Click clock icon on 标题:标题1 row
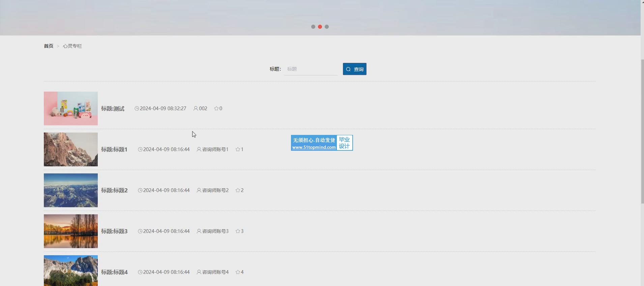The width and height of the screenshot is (644, 286). (140, 149)
